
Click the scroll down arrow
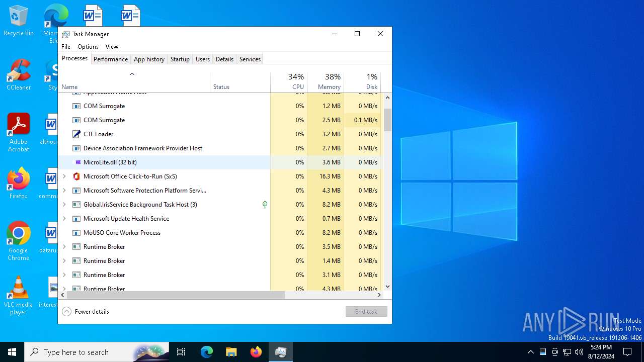(x=387, y=287)
